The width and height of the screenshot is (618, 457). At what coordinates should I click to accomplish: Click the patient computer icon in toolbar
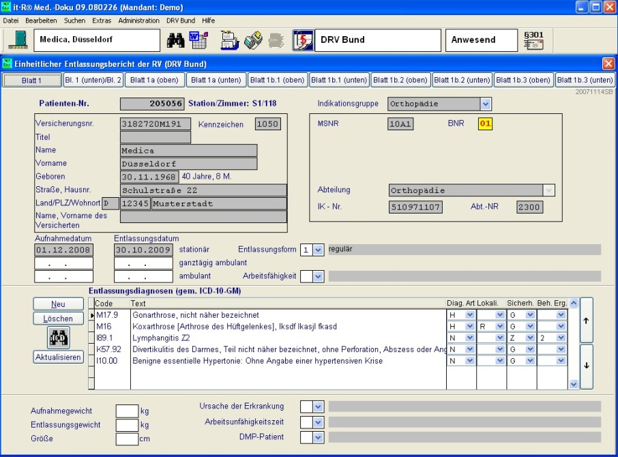[x=17, y=40]
